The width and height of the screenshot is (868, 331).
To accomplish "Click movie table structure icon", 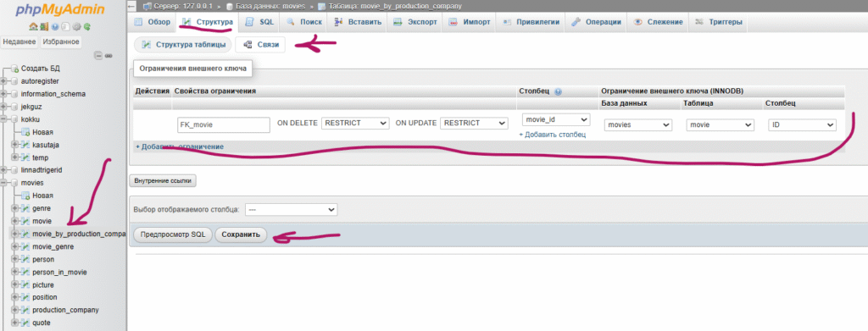I will coord(25,221).
